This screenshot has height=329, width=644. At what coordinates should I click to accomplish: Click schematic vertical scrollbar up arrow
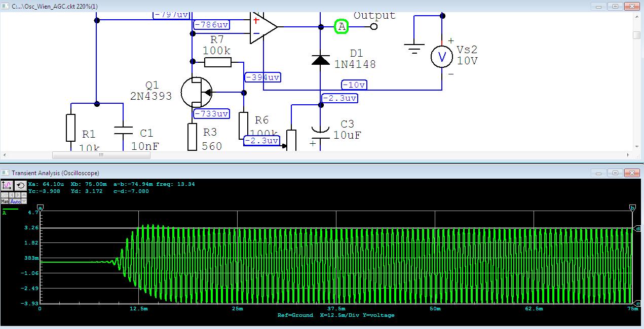click(x=636, y=17)
